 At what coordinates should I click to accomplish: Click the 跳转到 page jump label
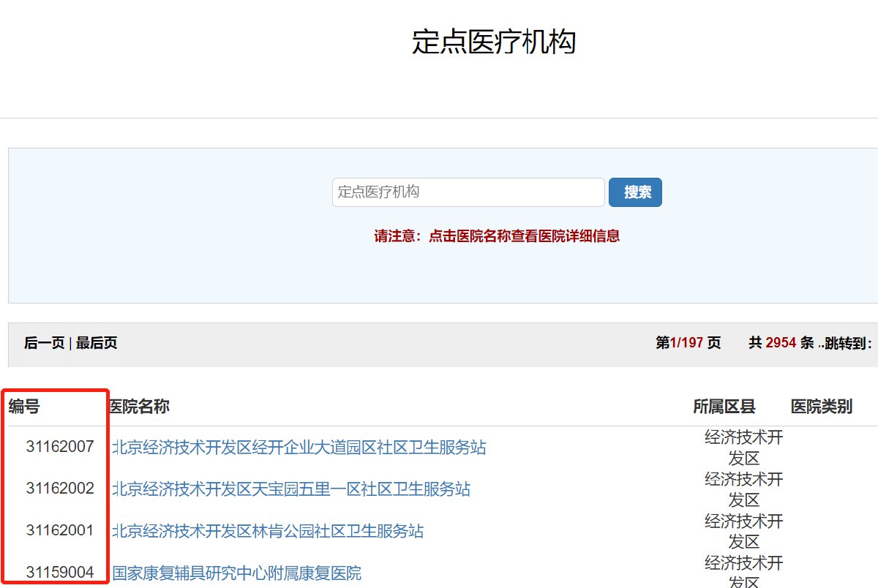coord(847,343)
